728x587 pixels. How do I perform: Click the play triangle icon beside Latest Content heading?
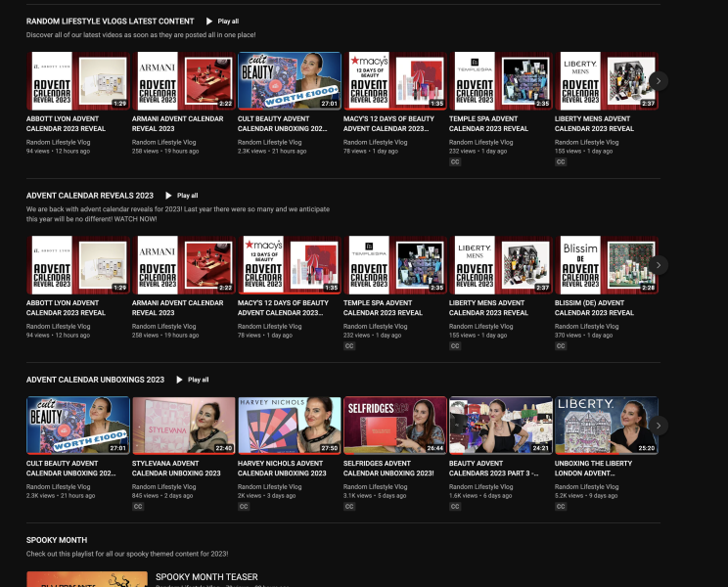pyautogui.click(x=209, y=22)
